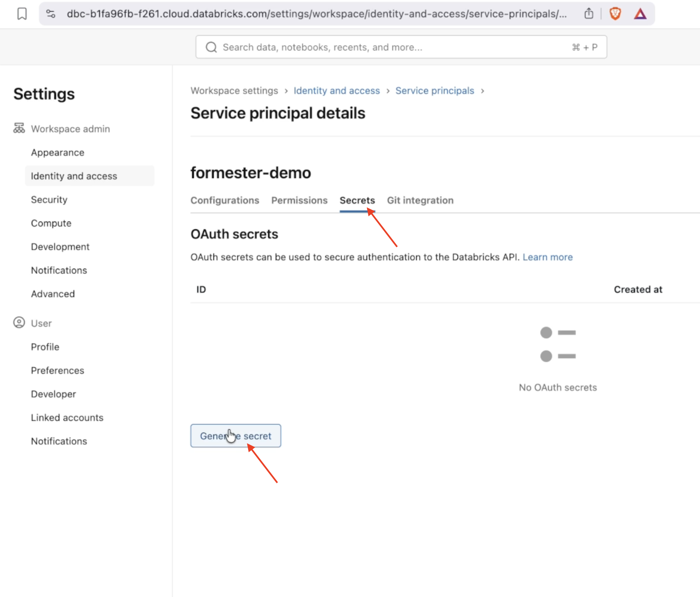Click the Service principal details heading
The width and height of the screenshot is (700, 597).
point(278,113)
